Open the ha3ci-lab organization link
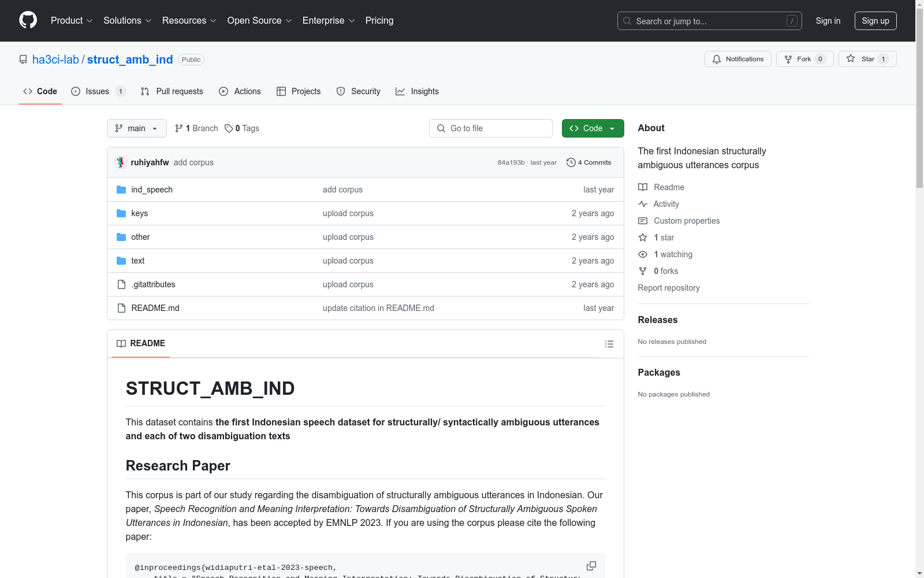The height and width of the screenshot is (578, 924). [x=55, y=60]
